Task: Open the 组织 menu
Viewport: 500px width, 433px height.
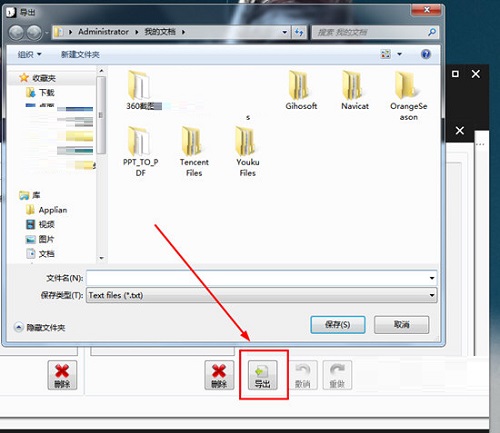Action: 29,54
